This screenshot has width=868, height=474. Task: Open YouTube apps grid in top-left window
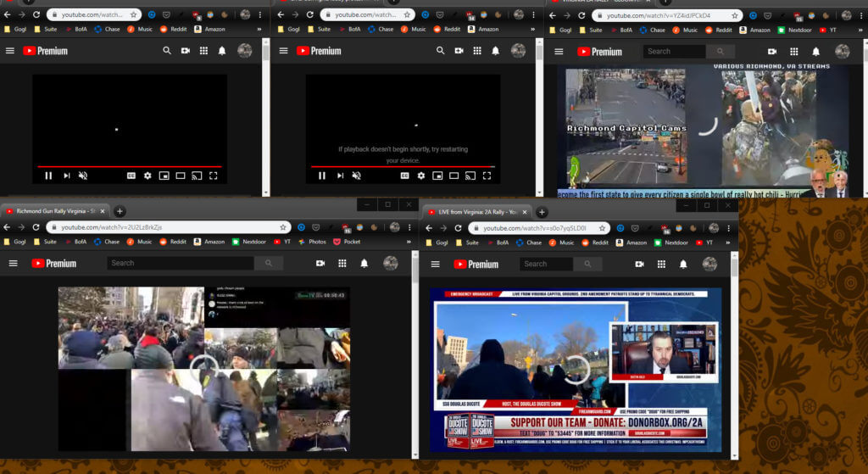point(203,50)
